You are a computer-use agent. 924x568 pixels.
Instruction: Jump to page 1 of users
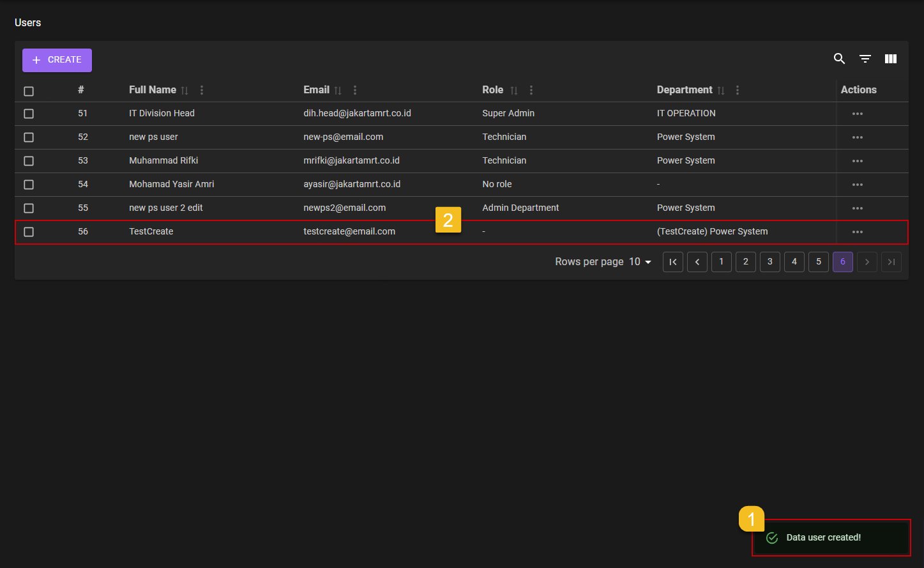coord(721,262)
